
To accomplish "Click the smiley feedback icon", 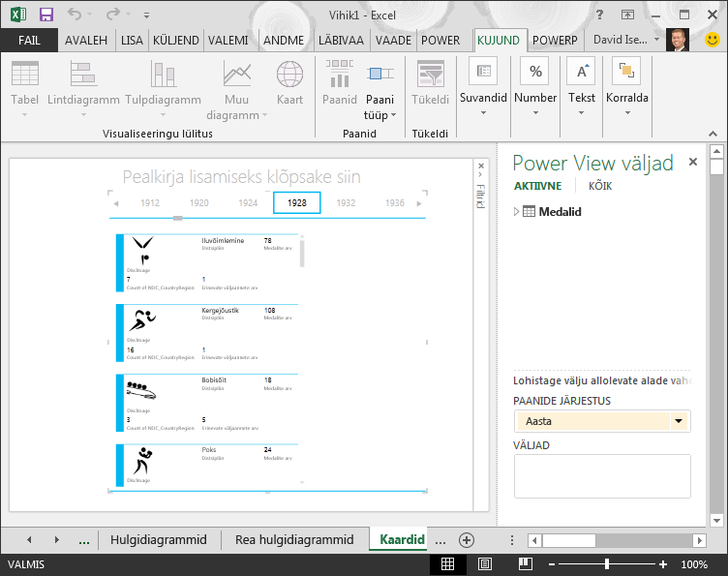I will (x=713, y=40).
